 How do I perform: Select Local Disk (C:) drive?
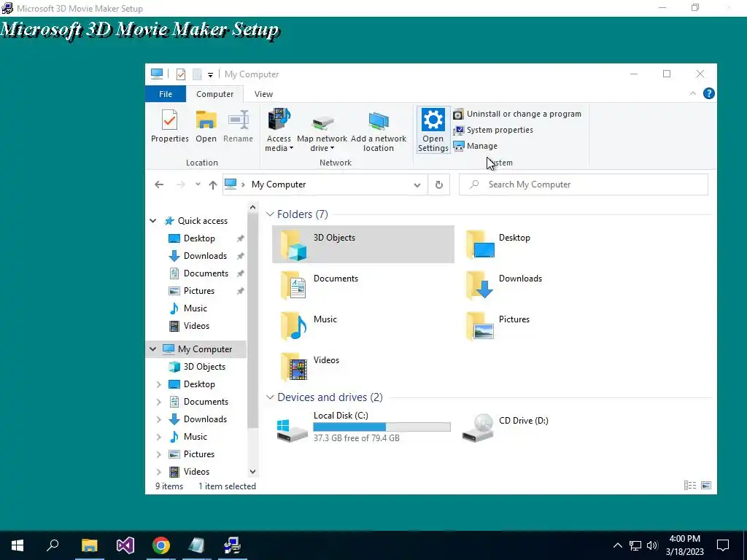click(x=363, y=427)
